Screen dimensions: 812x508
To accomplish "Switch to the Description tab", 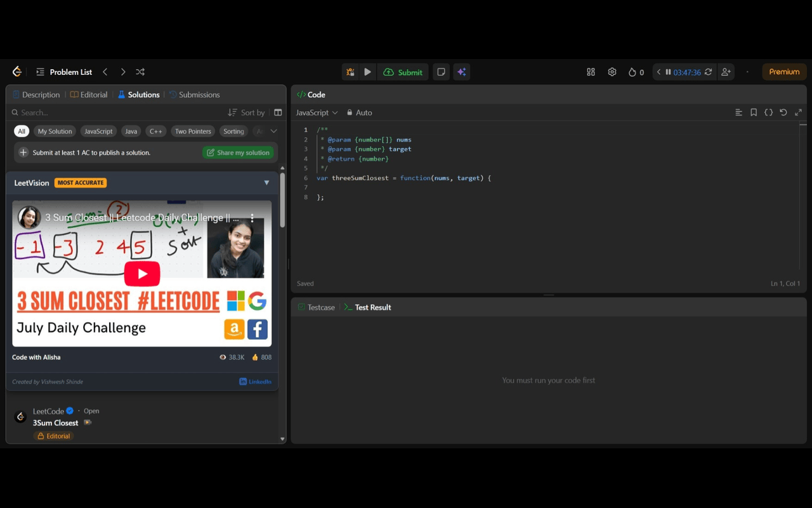I will (36, 95).
